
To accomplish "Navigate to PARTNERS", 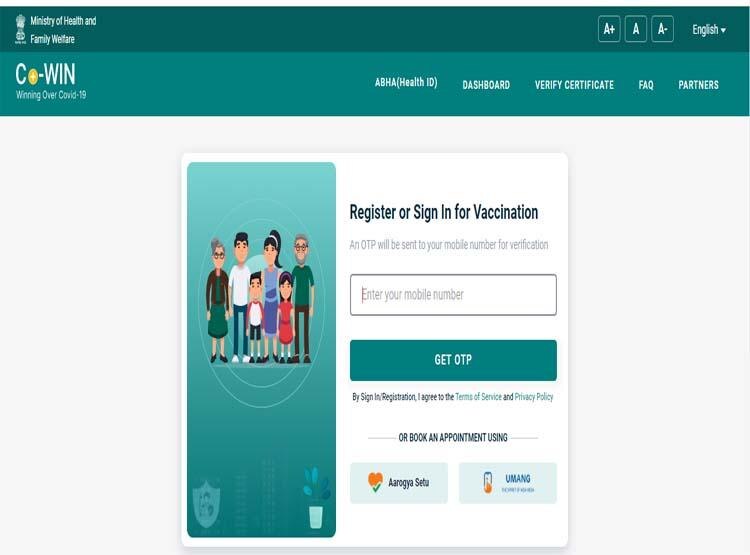I will [x=698, y=85].
